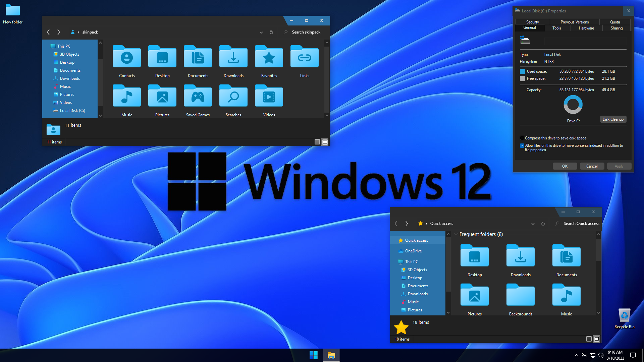The image size is (644, 362).
Task: Open the Videos folder in skinpack window
Action: pyautogui.click(x=269, y=101)
